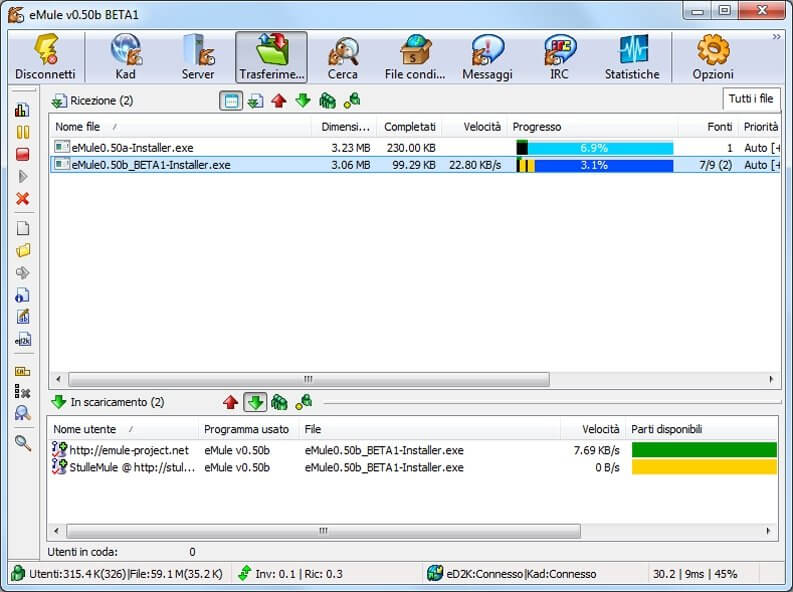Click the grey preview arrow sidebar icon
Image resolution: width=793 pixels, height=592 pixels.
click(22, 272)
